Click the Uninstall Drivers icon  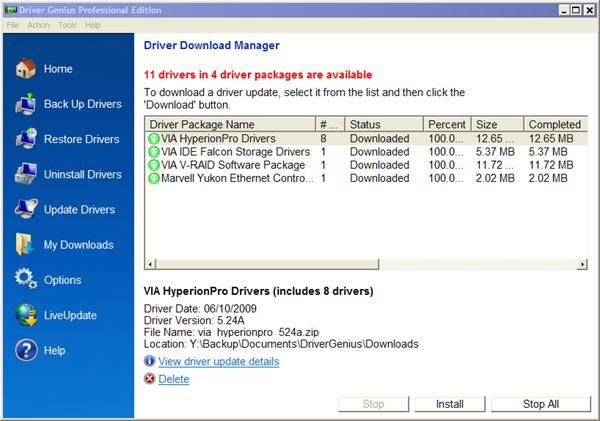(x=26, y=174)
